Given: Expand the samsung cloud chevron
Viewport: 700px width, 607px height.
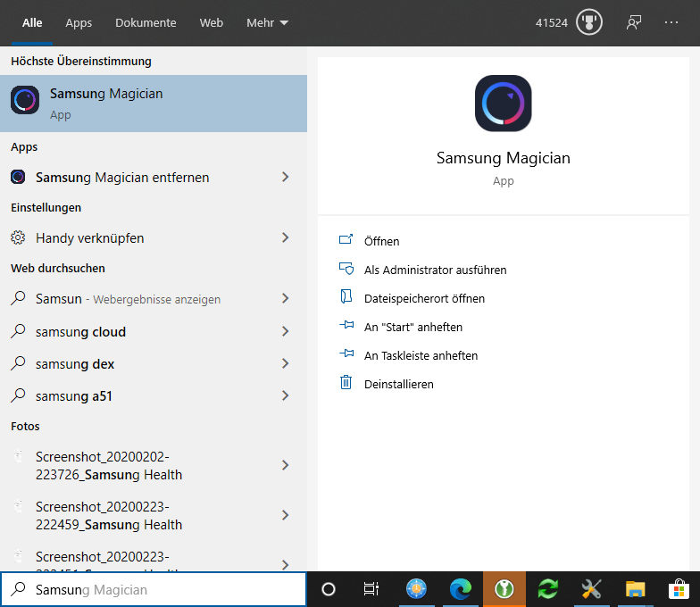Looking at the screenshot, I should tap(286, 332).
